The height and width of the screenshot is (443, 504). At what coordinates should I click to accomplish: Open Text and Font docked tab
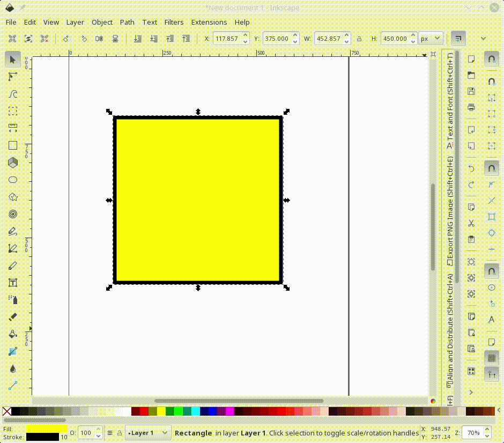(x=450, y=101)
